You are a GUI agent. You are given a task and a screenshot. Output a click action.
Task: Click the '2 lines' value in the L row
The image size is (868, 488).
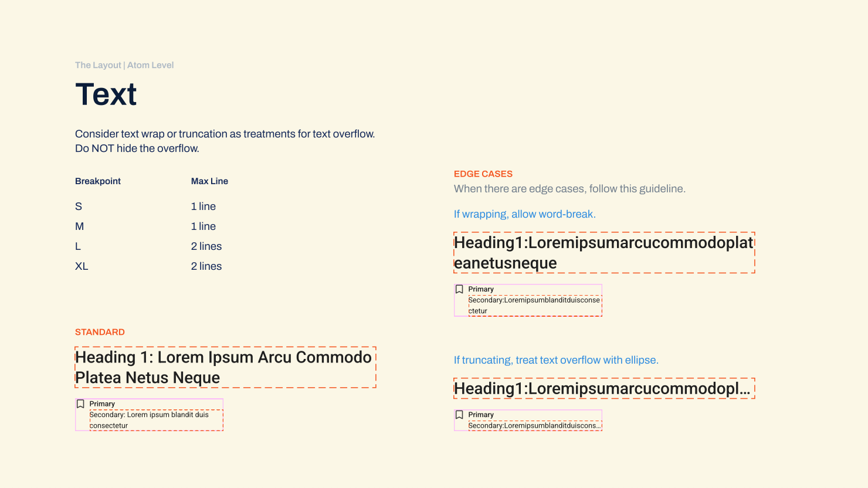coord(206,246)
